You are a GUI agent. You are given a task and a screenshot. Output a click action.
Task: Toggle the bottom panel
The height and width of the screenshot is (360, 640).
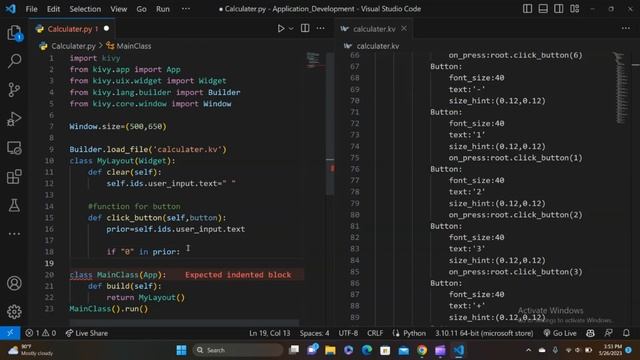pyautogui.click(x=543, y=9)
